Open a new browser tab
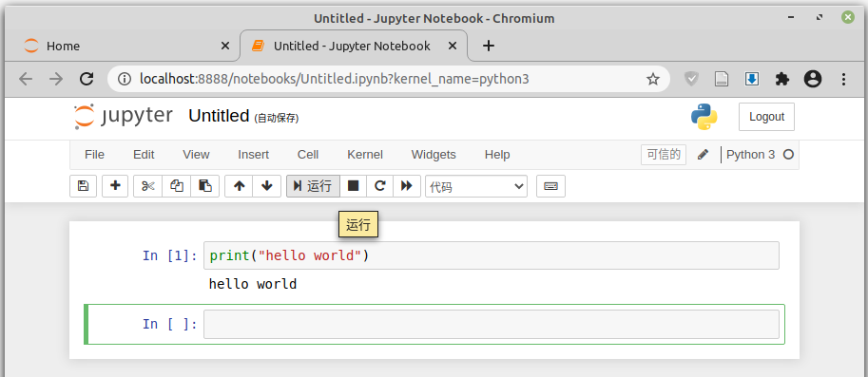868x377 pixels. pos(489,46)
